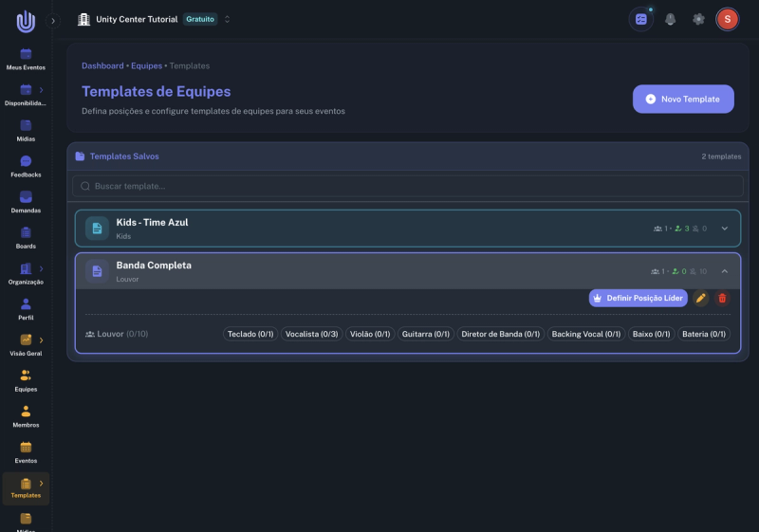759x532 pixels.
Task: Open the Mídias sidebar item below Disponibilidade
Action: coord(26,131)
